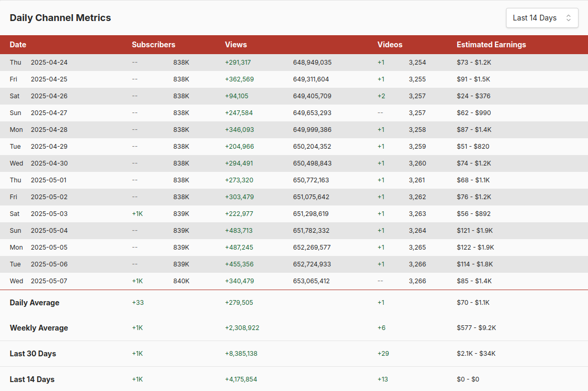Screen dimensions: 588x391
Task: Click last 30 days views +8,385,138
Action: coord(241,354)
